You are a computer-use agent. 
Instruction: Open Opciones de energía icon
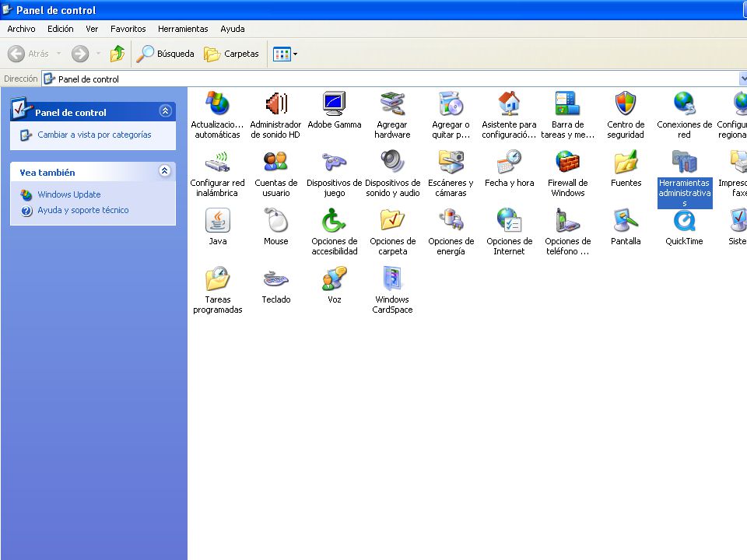click(x=451, y=220)
